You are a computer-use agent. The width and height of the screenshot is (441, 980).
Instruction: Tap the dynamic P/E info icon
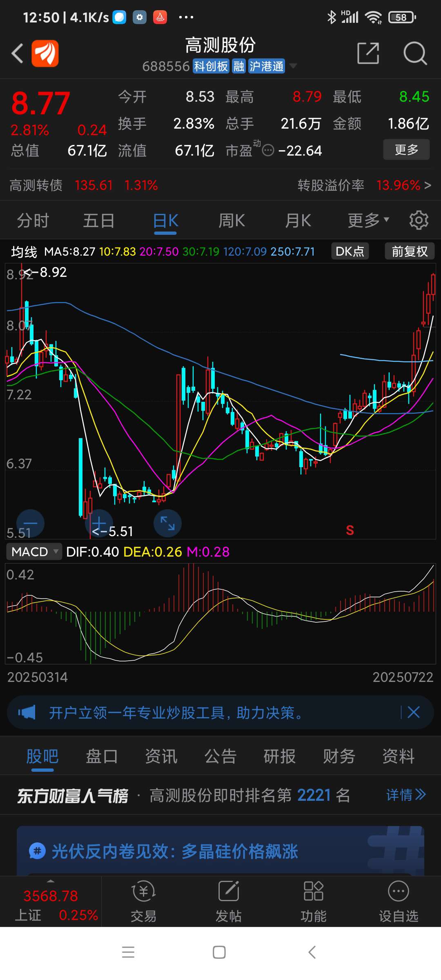tap(268, 151)
